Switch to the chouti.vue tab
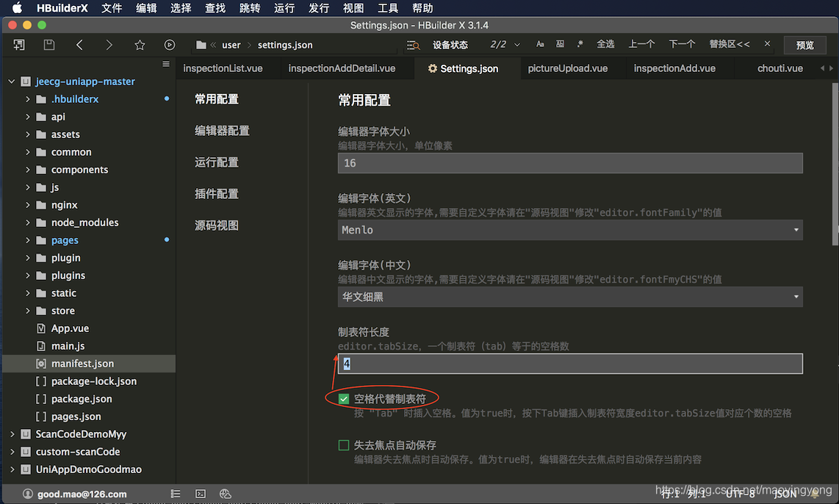 point(780,68)
